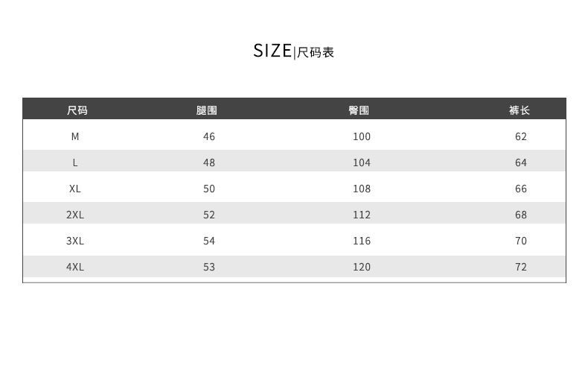
Task: Select the 腿围 value 46 cell
Action: (x=209, y=136)
